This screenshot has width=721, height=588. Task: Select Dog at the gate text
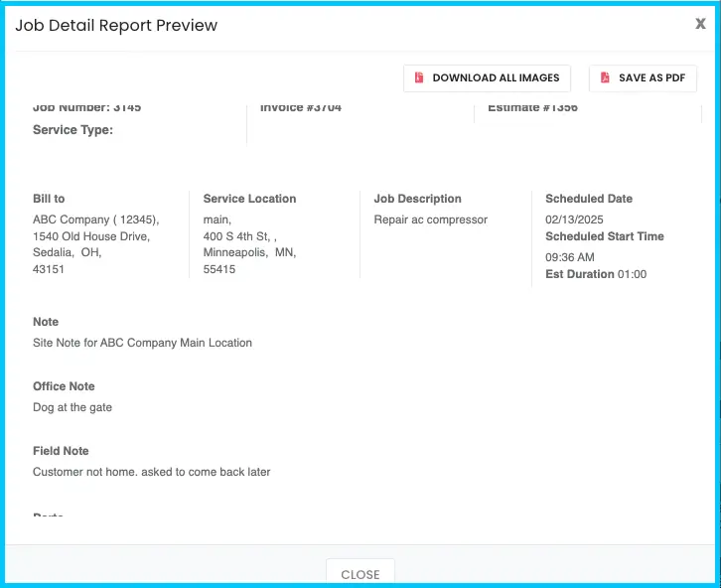click(72, 407)
